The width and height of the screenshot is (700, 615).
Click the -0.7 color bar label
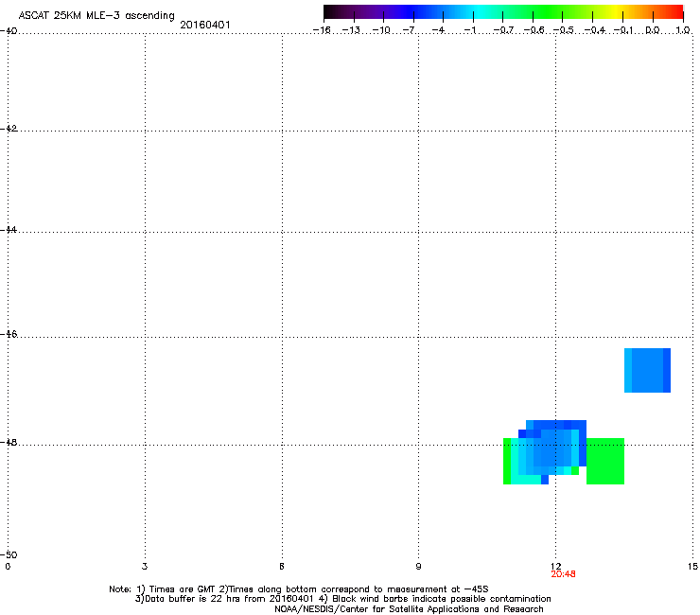coord(503,30)
